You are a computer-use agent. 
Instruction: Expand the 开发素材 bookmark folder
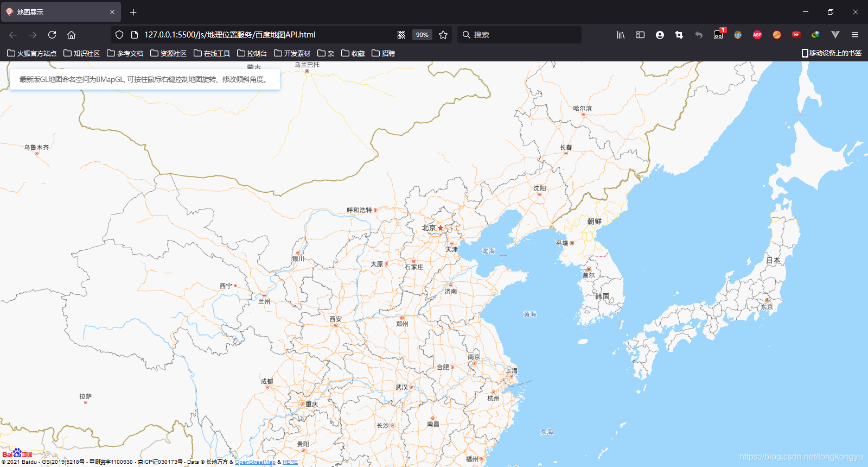point(292,53)
